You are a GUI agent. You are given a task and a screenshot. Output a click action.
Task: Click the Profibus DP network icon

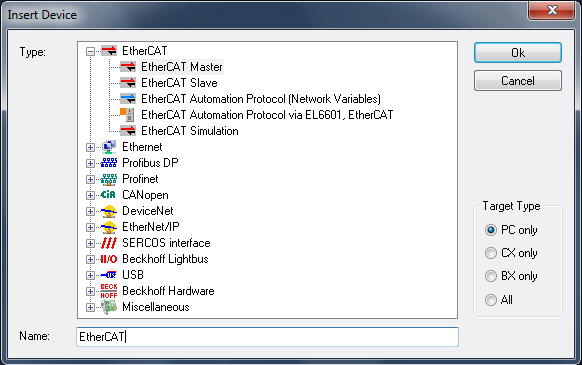[x=109, y=163]
